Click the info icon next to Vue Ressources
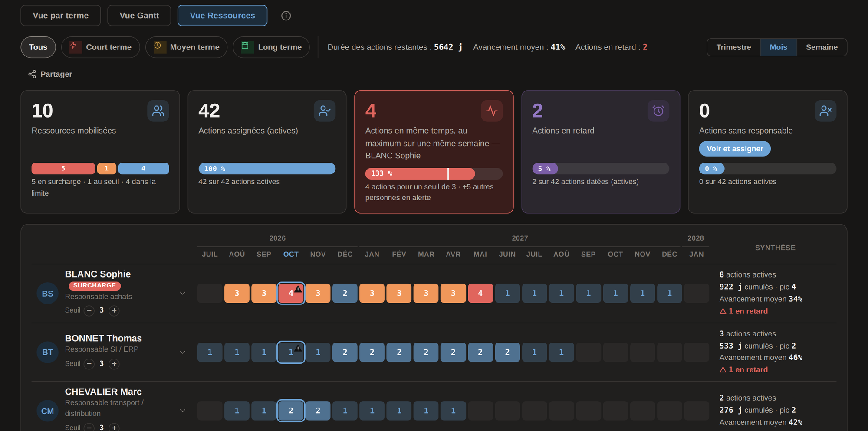 [x=286, y=16]
